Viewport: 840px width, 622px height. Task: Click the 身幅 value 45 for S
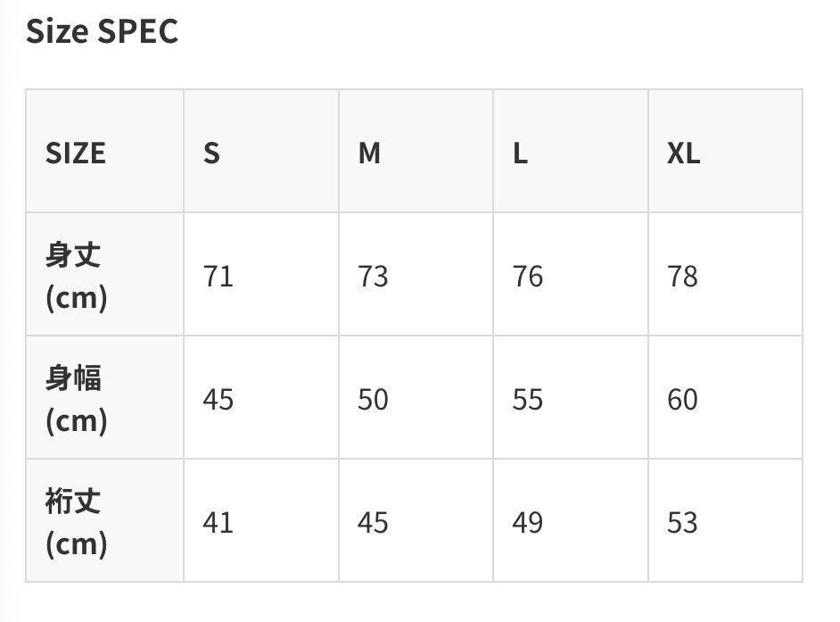click(261, 397)
